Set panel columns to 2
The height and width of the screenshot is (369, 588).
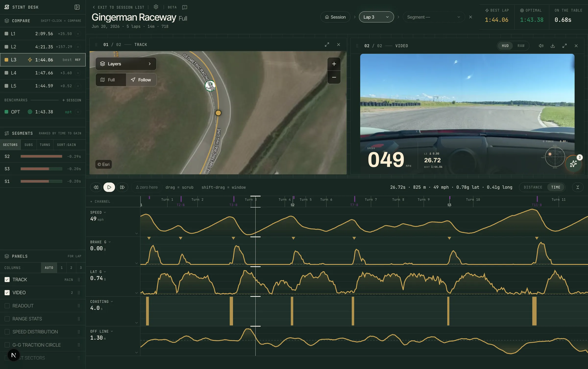click(71, 268)
